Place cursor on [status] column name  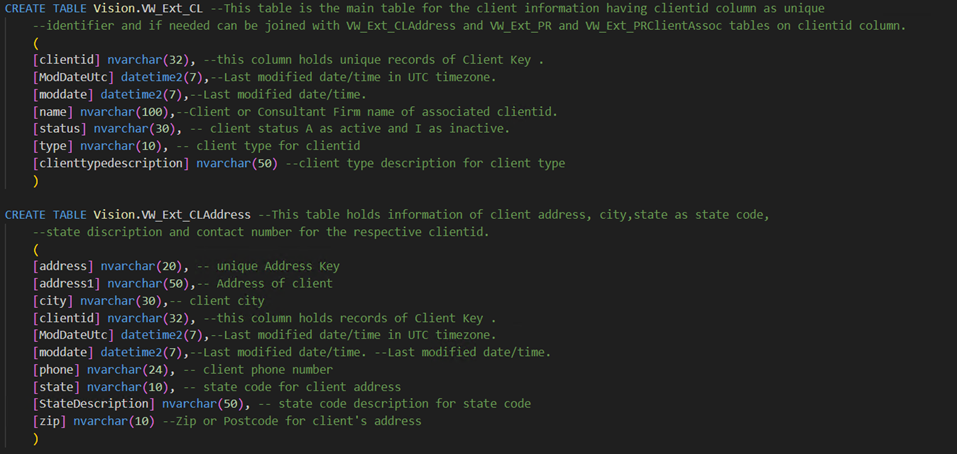pyautogui.click(x=59, y=128)
